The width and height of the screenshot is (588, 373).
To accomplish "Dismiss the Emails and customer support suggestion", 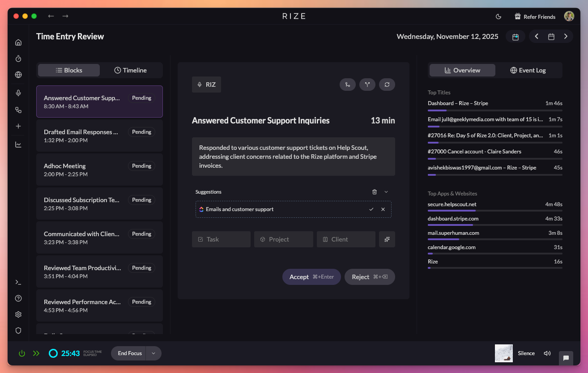I will [x=383, y=209].
